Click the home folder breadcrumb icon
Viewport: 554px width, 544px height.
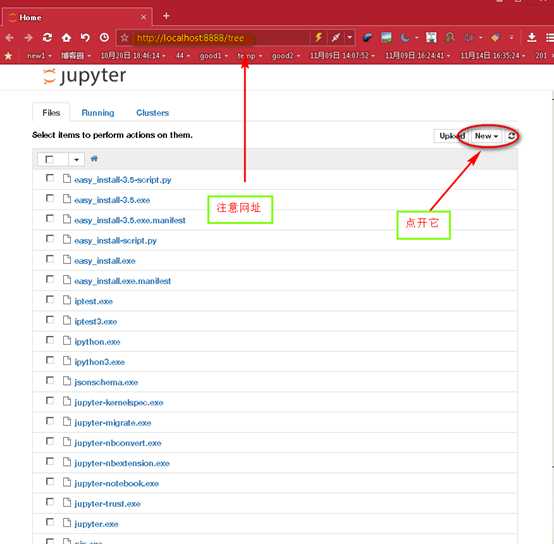click(94, 159)
